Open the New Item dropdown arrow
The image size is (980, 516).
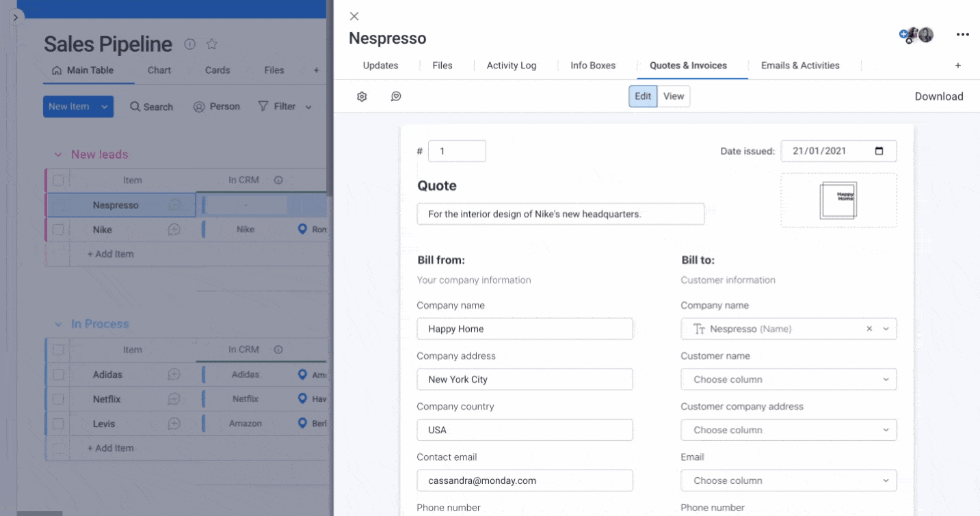[105, 107]
